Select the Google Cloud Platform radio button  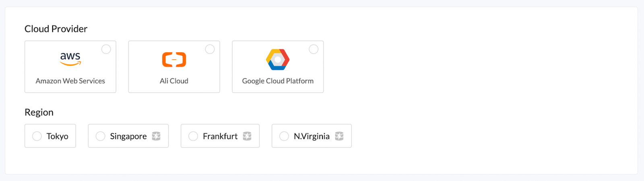coord(314,49)
